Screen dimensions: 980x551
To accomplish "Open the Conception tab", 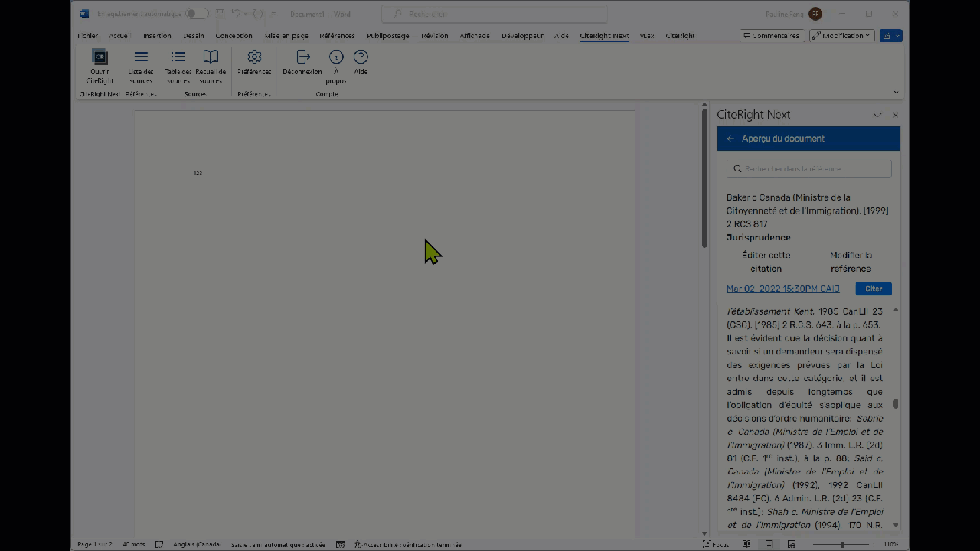I will pos(234,36).
